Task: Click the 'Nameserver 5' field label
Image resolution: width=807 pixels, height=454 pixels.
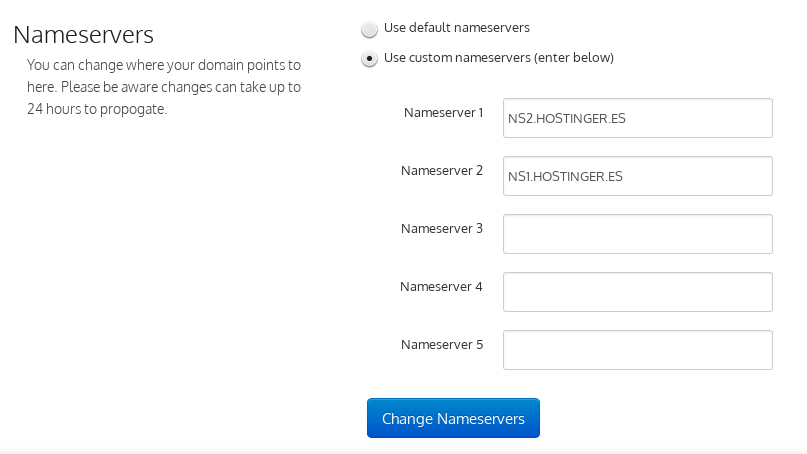Action: pos(442,344)
